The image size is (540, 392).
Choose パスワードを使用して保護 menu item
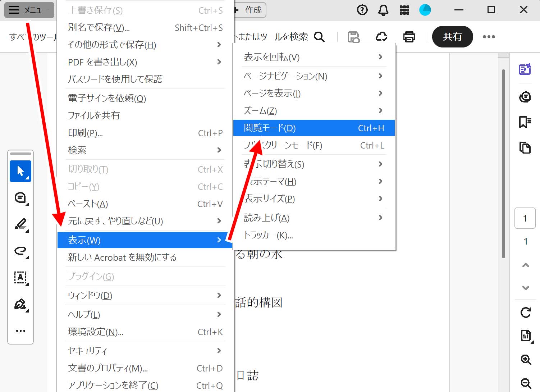point(146,79)
